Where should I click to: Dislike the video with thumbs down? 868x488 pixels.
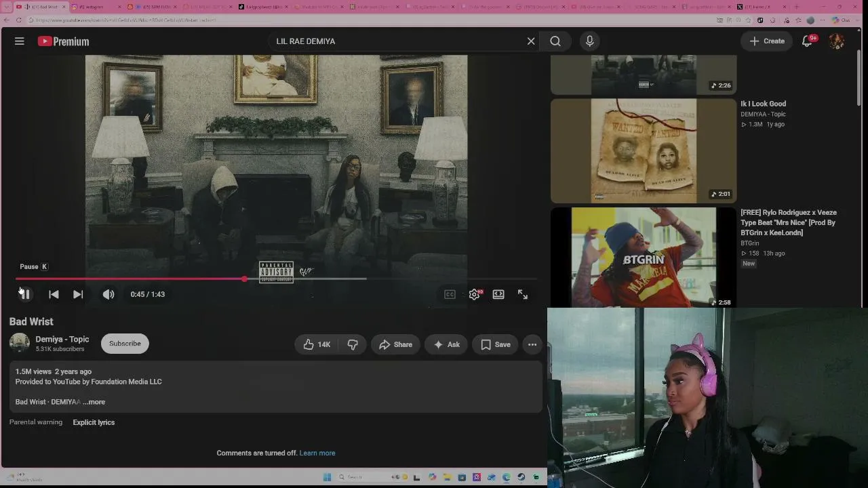[x=353, y=344]
